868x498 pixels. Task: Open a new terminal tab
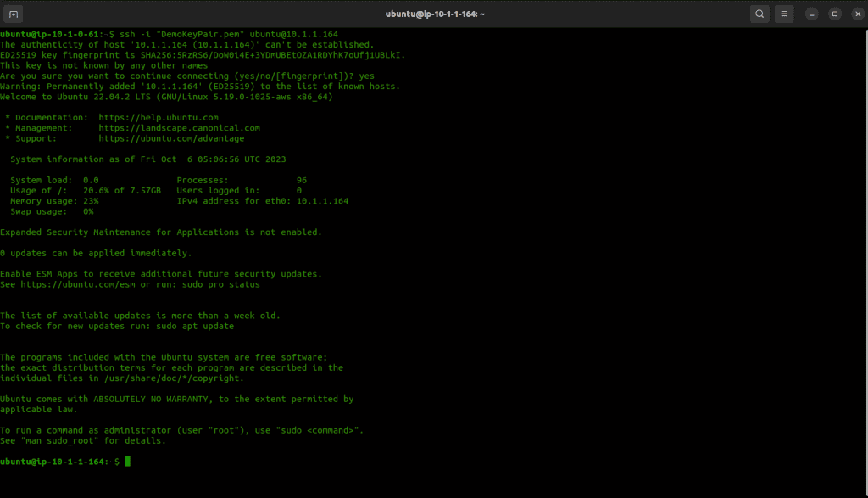click(x=15, y=14)
